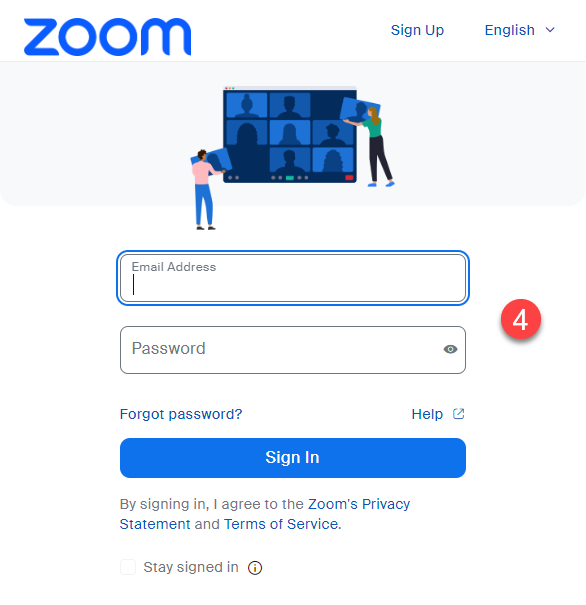The width and height of the screenshot is (586, 605).
Task: Click the blue Sign In button
Action: (x=293, y=458)
